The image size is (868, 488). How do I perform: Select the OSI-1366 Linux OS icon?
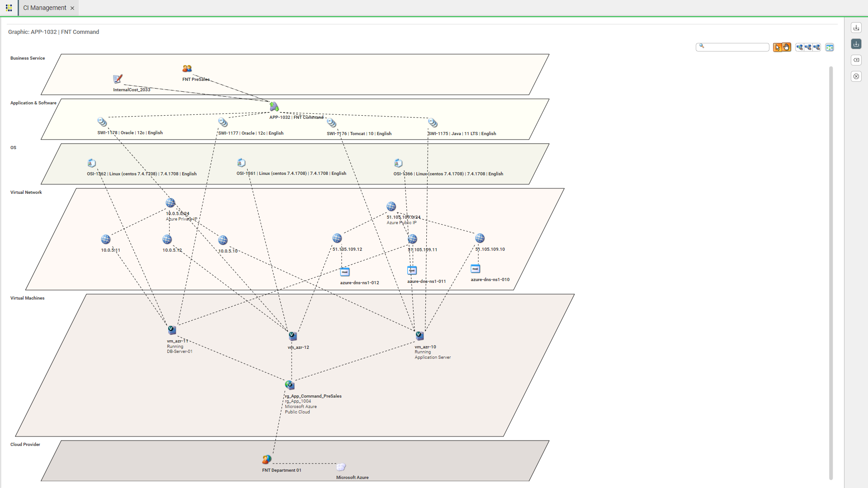pyautogui.click(x=398, y=163)
